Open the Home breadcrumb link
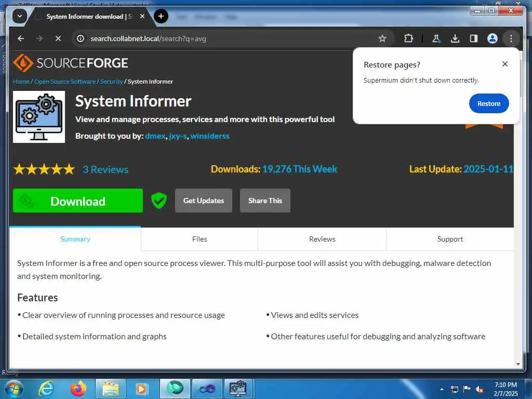 tap(21, 82)
